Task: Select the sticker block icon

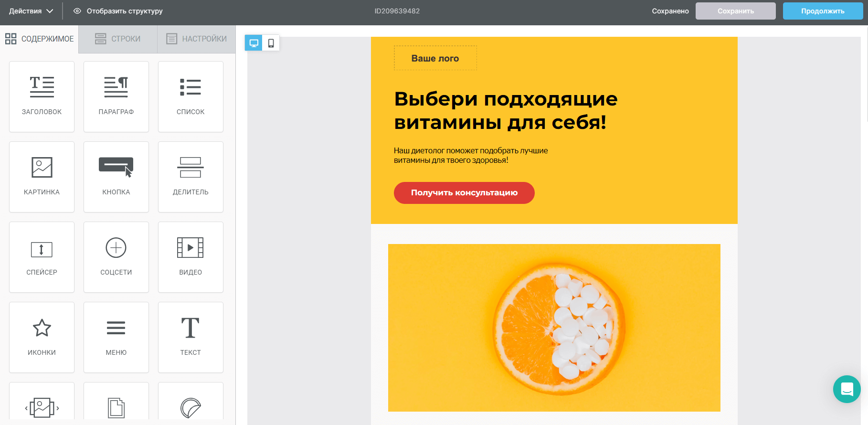Action: point(191,408)
